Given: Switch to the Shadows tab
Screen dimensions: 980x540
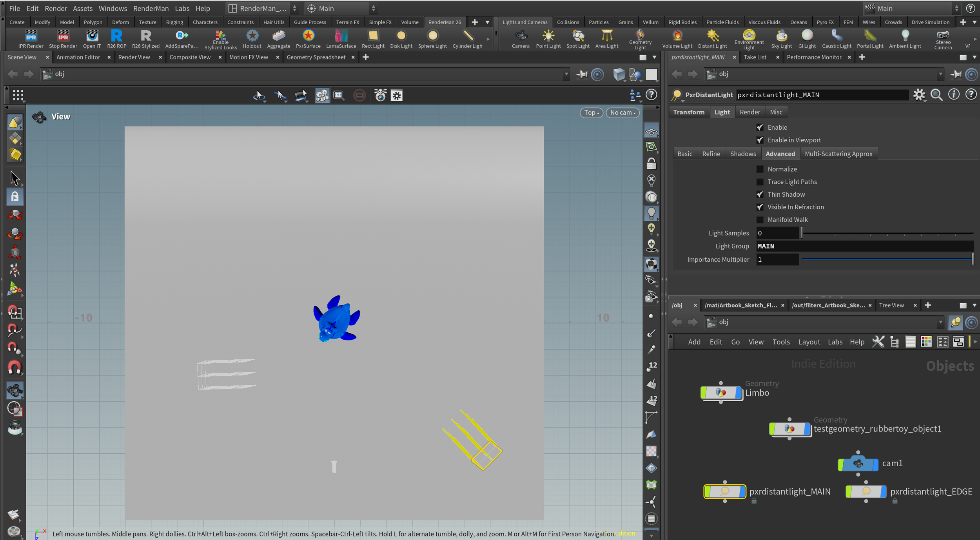Looking at the screenshot, I should [x=742, y=154].
